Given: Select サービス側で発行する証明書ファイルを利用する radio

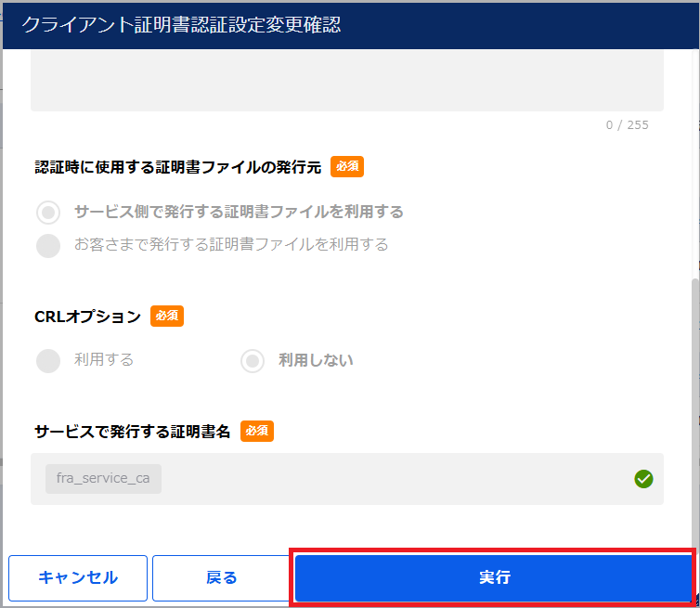Looking at the screenshot, I should 48,212.
